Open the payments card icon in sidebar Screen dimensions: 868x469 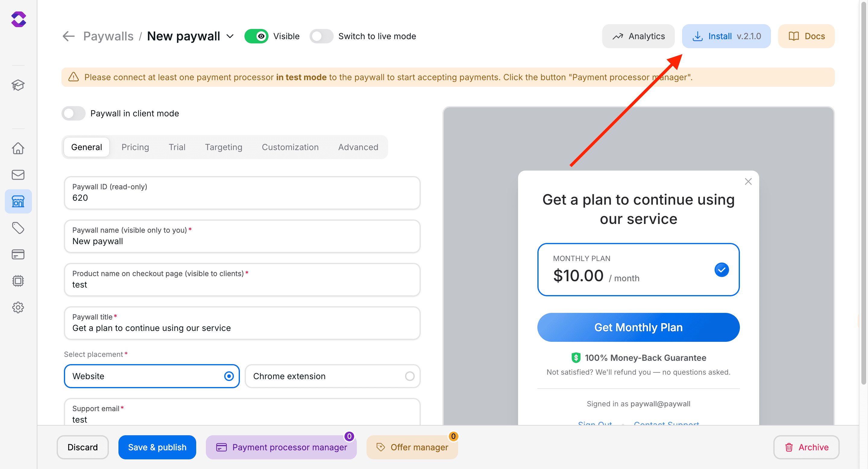18,254
